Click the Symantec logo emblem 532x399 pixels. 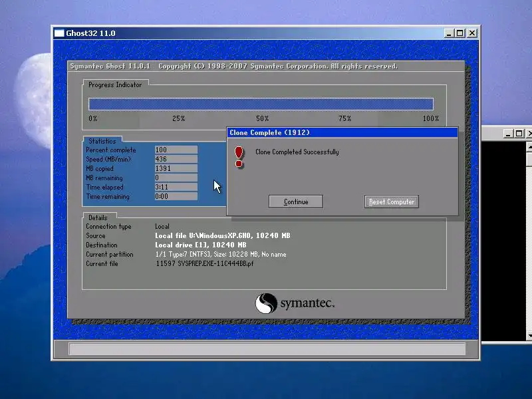click(266, 303)
